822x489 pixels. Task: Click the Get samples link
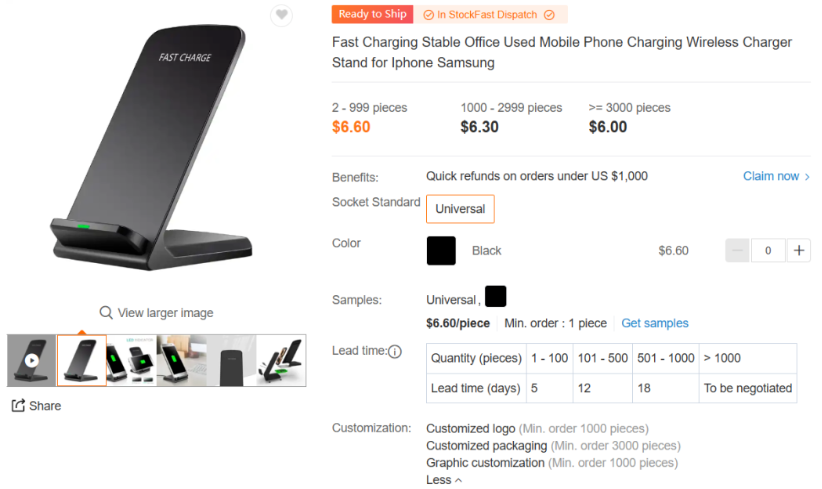[655, 323]
